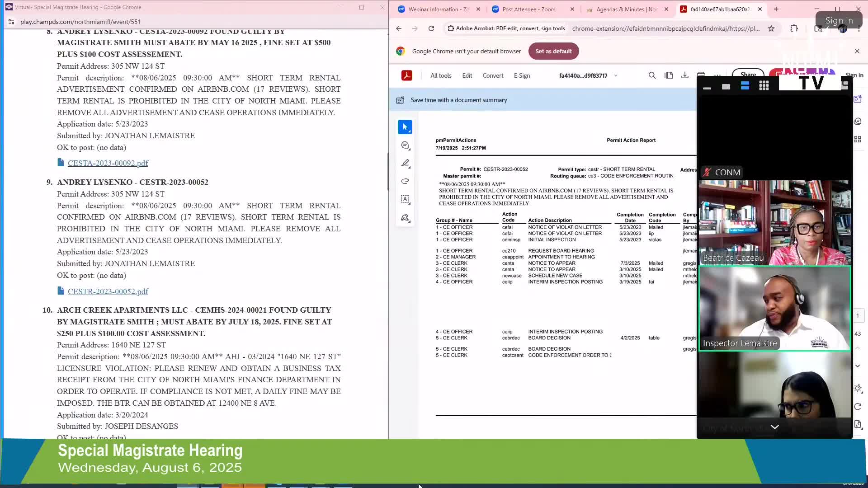
Task: Switch the Zoom panel to gallery grid view
Action: [x=764, y=85]
